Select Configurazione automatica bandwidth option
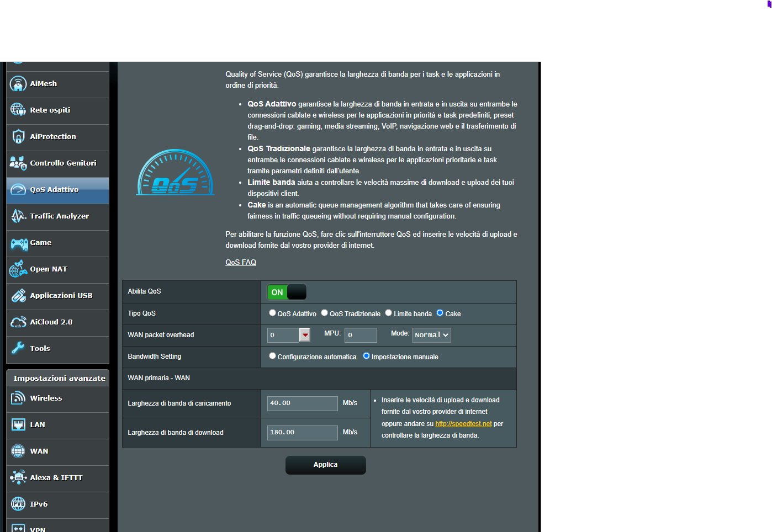 (272, 356)
